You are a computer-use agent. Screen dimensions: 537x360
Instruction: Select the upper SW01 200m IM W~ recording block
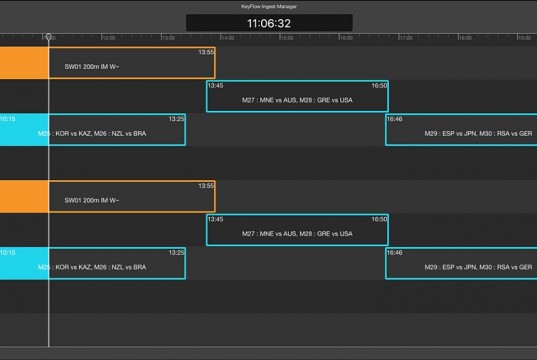coord(108,63)
